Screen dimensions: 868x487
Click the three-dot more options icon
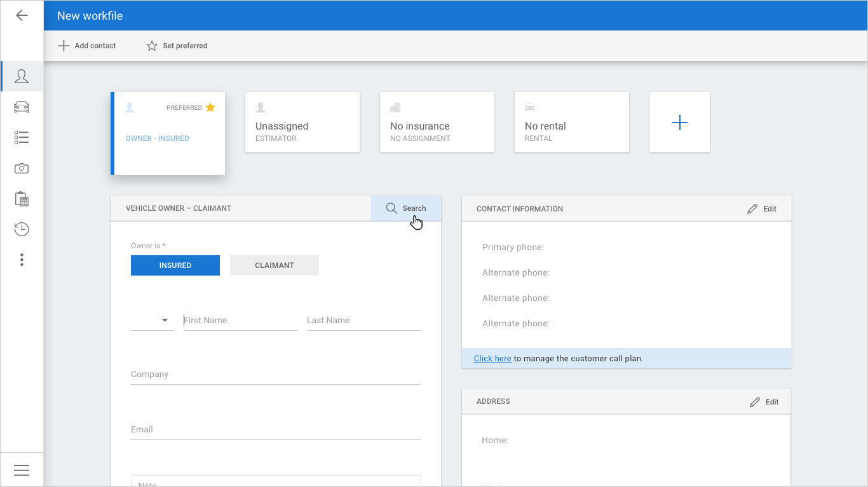pos(22,260)
